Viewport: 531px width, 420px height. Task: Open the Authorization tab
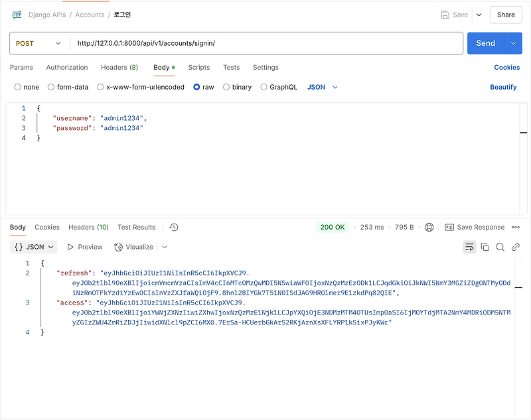click(67, 68)
